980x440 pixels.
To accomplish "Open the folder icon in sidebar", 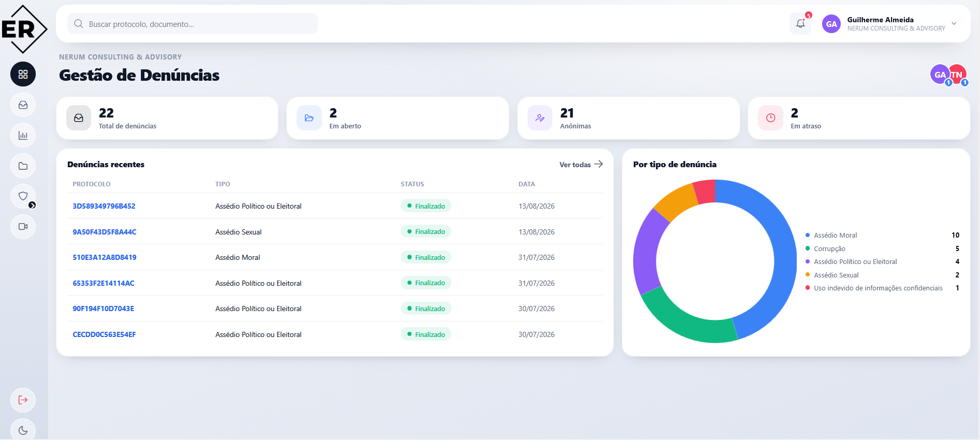I will point(23,166).
